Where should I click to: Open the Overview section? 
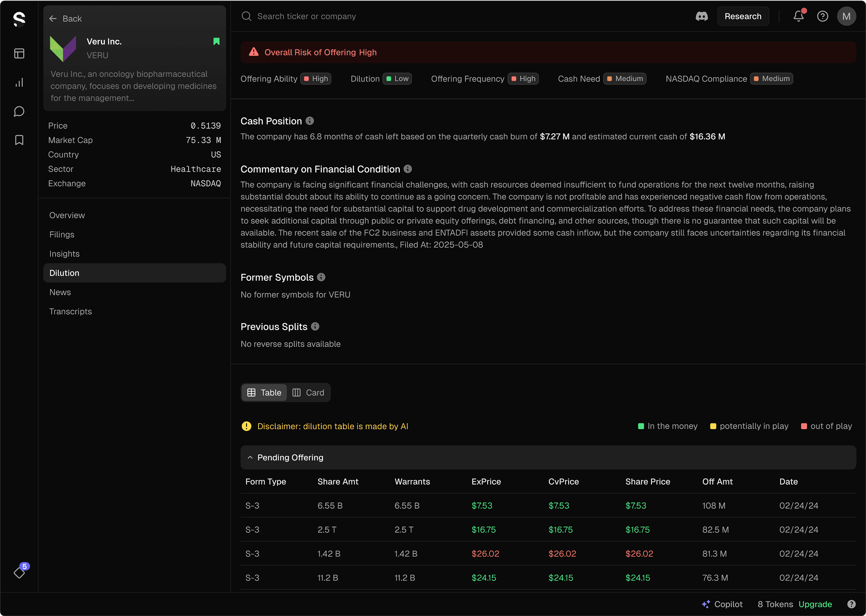(x=135, y=215)
